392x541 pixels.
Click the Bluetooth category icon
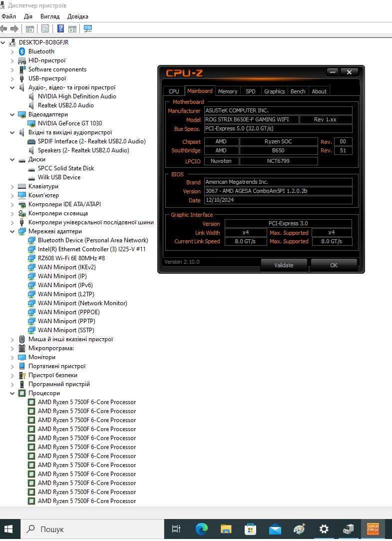point(22,51)
